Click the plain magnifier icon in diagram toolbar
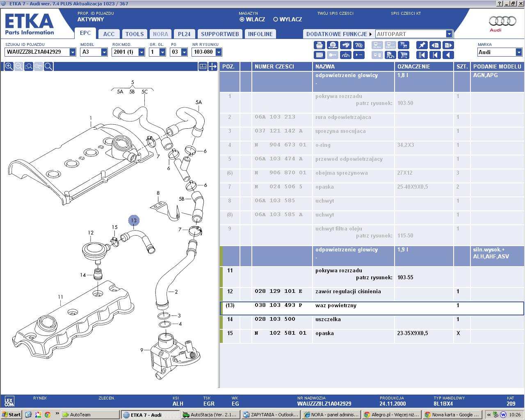Image resolution: width=525 pixels, height=420 pixels. point(48,66)
